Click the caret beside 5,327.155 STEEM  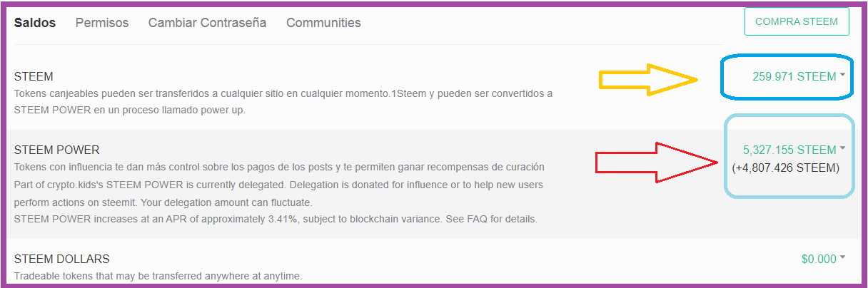(843, 148)
